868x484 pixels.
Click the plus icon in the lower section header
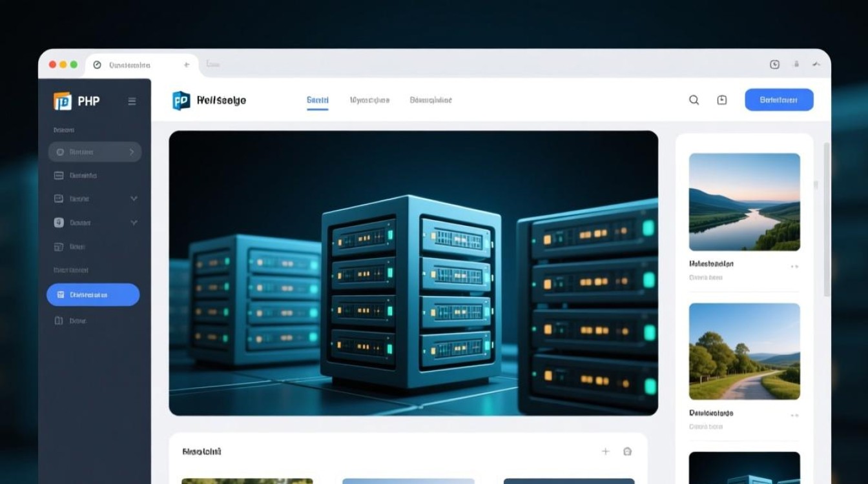tap(606, 451)
